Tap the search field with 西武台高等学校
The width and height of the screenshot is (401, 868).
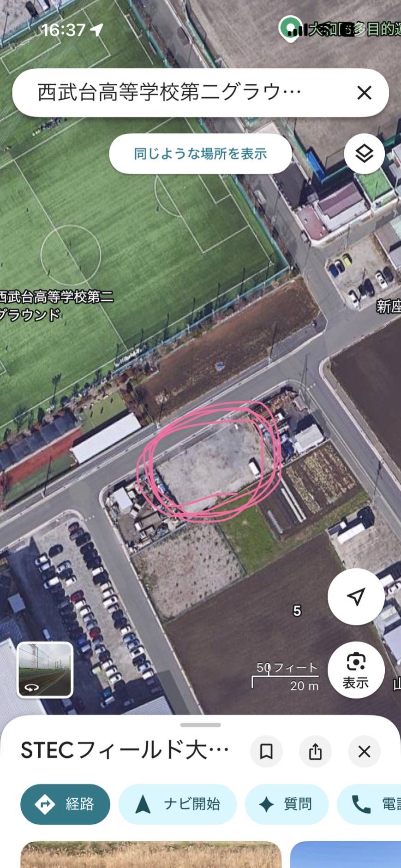pos(185,93)
